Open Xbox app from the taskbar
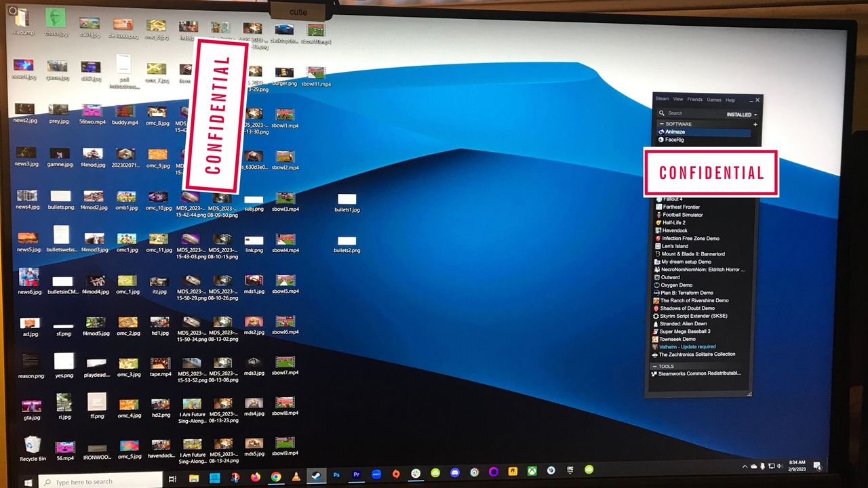Viewport: 868px width, 488px height. pos(532,470)
